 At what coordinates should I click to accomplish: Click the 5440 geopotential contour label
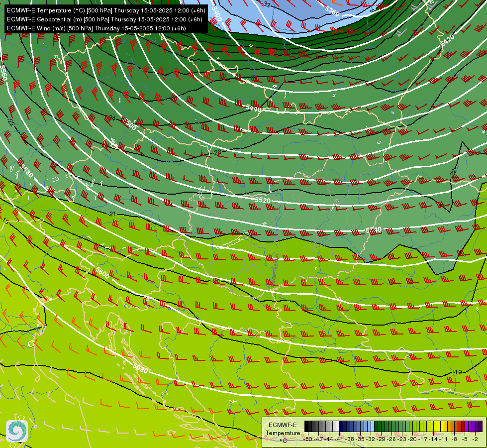click(x=253, y=109)
